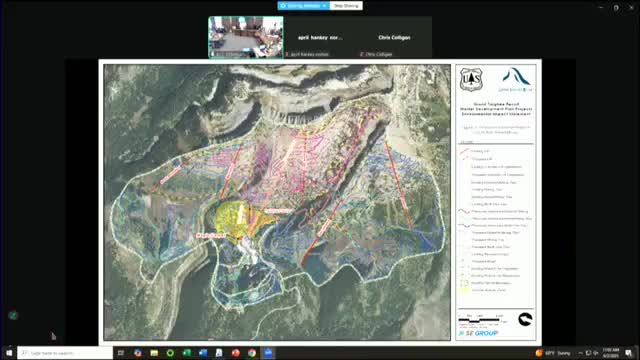640x360 pixels.
Task: Select the Chris Colligan participant tile
Action: pos(394,37)
